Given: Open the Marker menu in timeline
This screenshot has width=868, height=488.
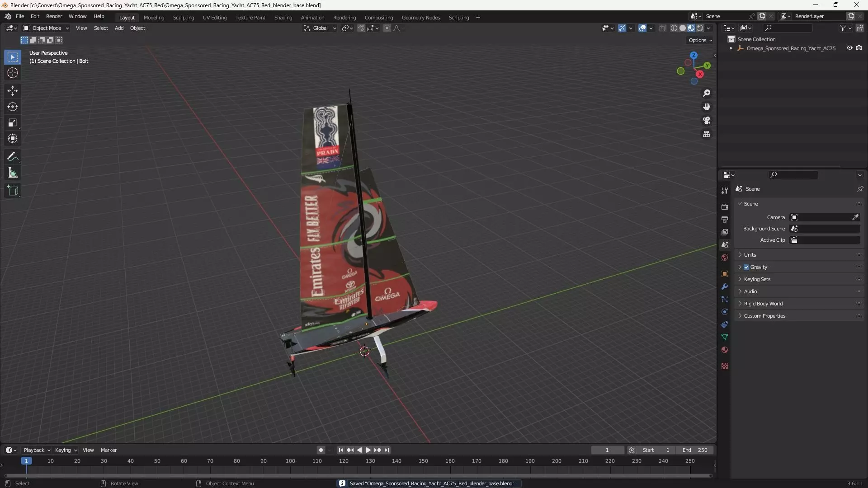Looking at the screenshot, I should coord(108,450).
